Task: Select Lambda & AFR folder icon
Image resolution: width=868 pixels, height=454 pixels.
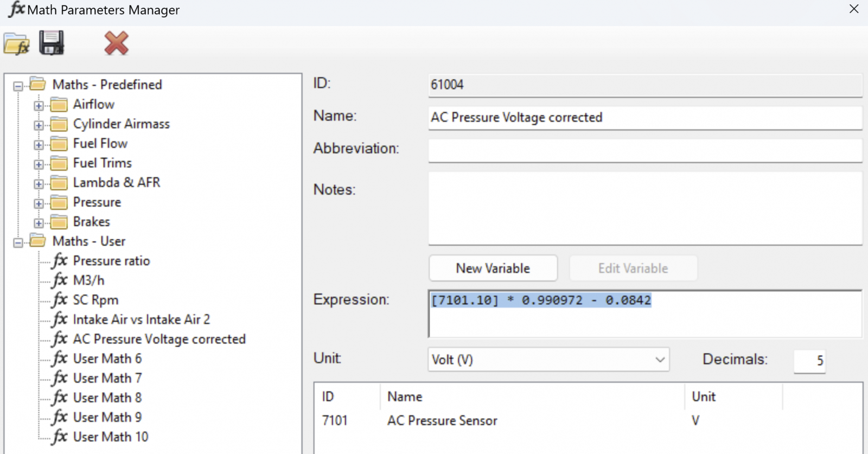Action: [x=59, y=182]
